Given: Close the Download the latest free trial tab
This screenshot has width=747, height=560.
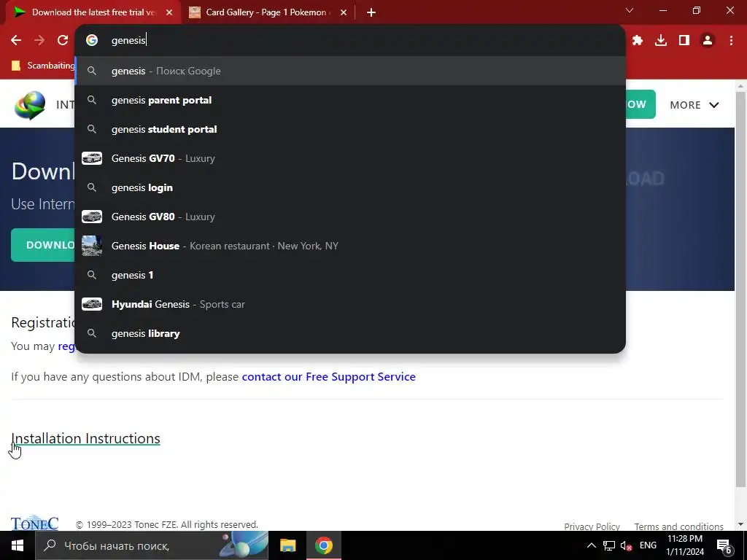Looking at the screenshot, I should [x=169, y=12].
